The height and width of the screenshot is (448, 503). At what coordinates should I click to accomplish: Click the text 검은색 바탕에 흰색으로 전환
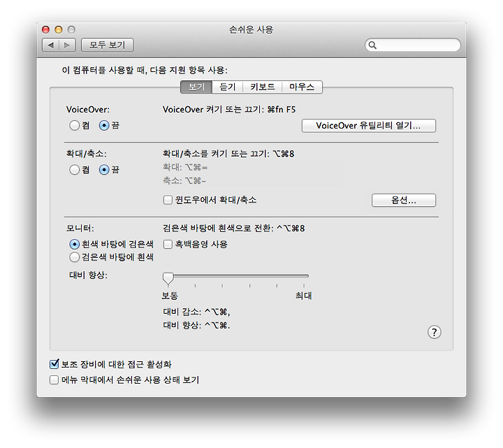233,229
